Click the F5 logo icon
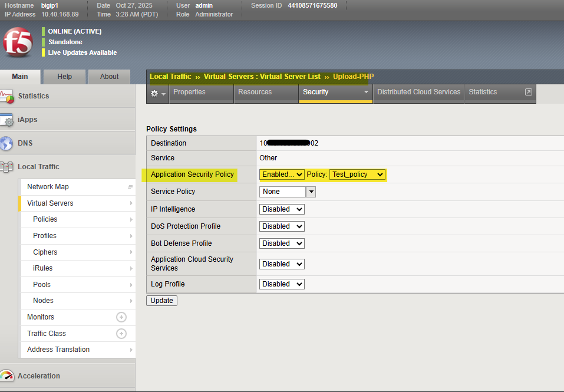This screenshot has height=392, width=564. pyautogui.click(x=18, y=42)
